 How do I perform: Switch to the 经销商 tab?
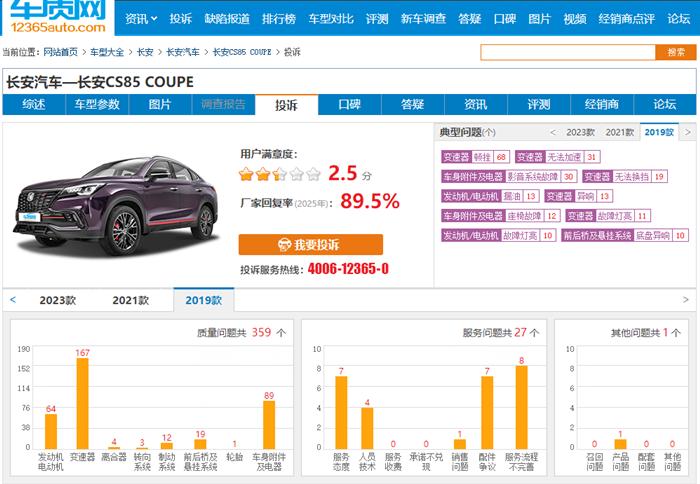tap(602, 104)
